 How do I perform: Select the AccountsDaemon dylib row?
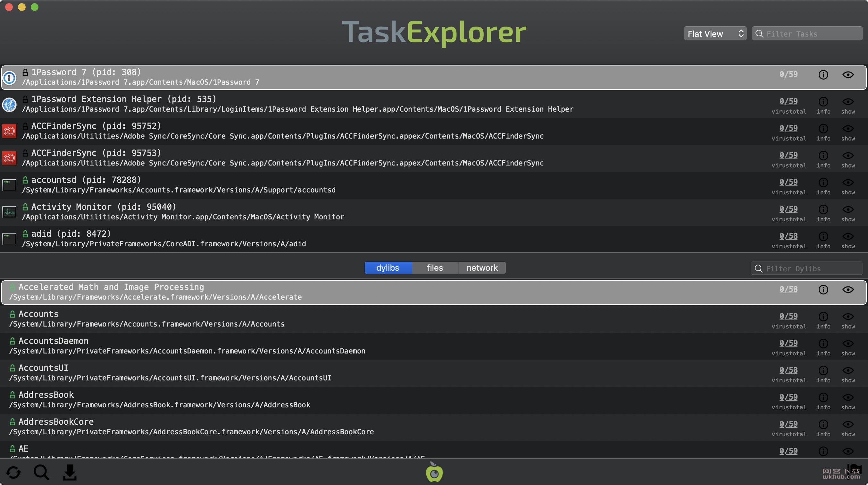coord(434,346)
